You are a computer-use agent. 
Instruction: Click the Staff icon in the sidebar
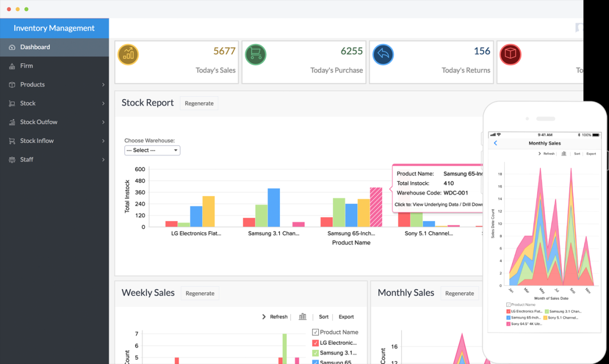tap(12, 160)
